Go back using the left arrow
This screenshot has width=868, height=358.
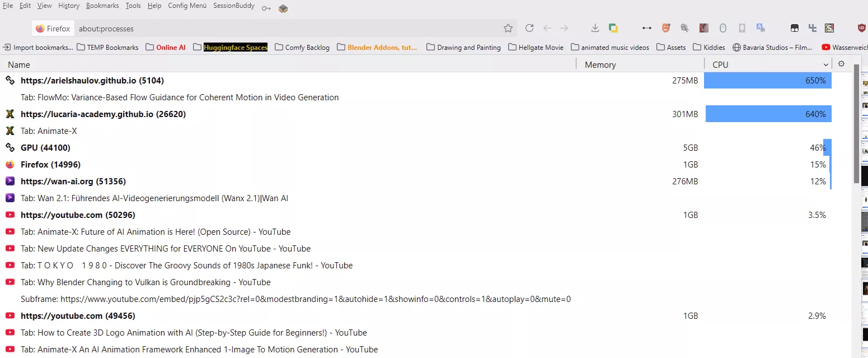click(547, 28)
